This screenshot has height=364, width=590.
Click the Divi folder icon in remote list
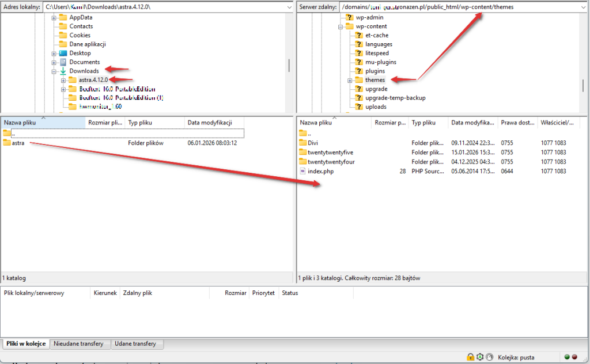303,143
